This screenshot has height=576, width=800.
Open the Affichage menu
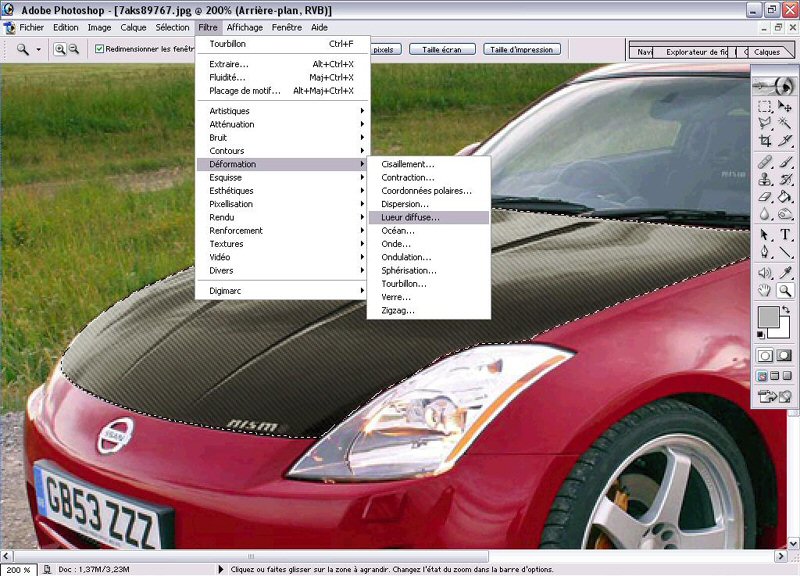pos(245,28)
